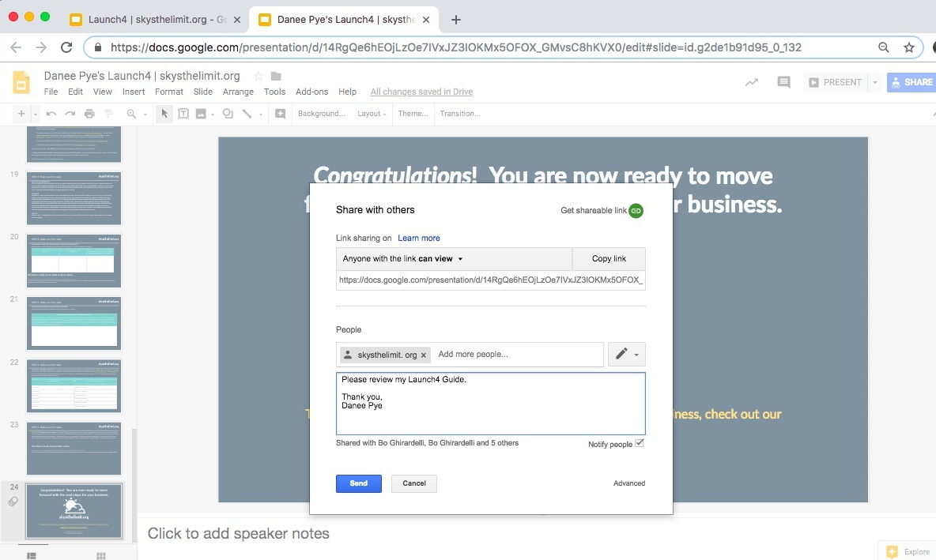936x560 pixels.
Task: Open the Format menu
Action: coord(169,92)
